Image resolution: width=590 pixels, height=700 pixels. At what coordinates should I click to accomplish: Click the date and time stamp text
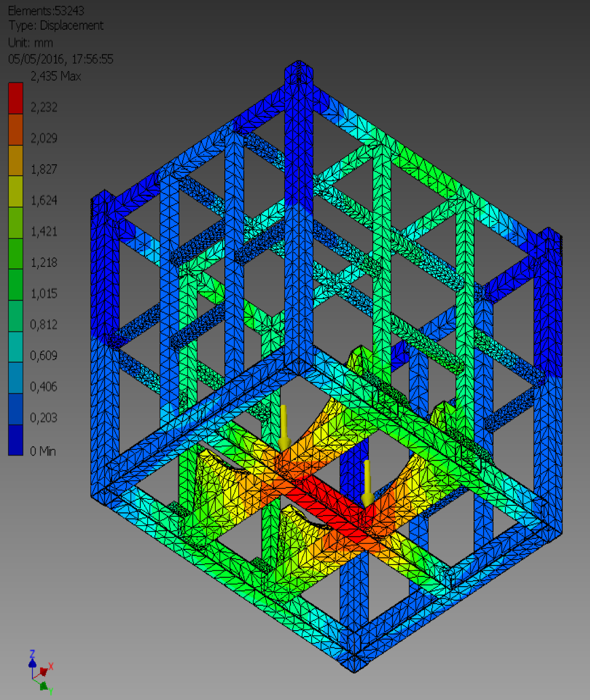pyautogui.click(x=61, y=59)
